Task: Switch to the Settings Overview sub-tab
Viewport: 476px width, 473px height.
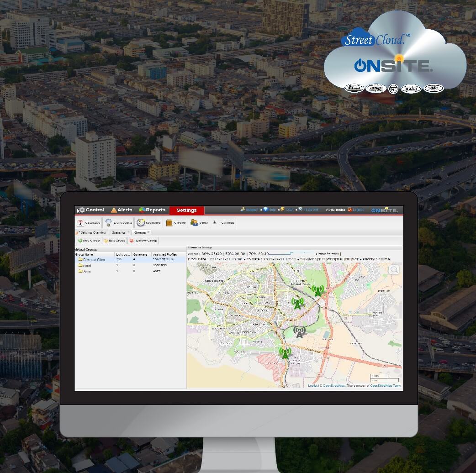Action: point(91,232)
